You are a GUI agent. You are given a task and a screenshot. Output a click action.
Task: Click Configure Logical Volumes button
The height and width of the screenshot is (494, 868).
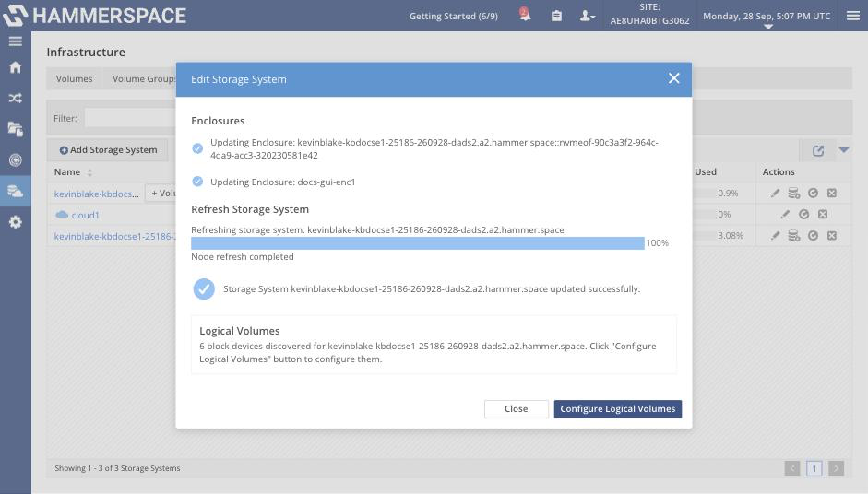coord(618,409)
